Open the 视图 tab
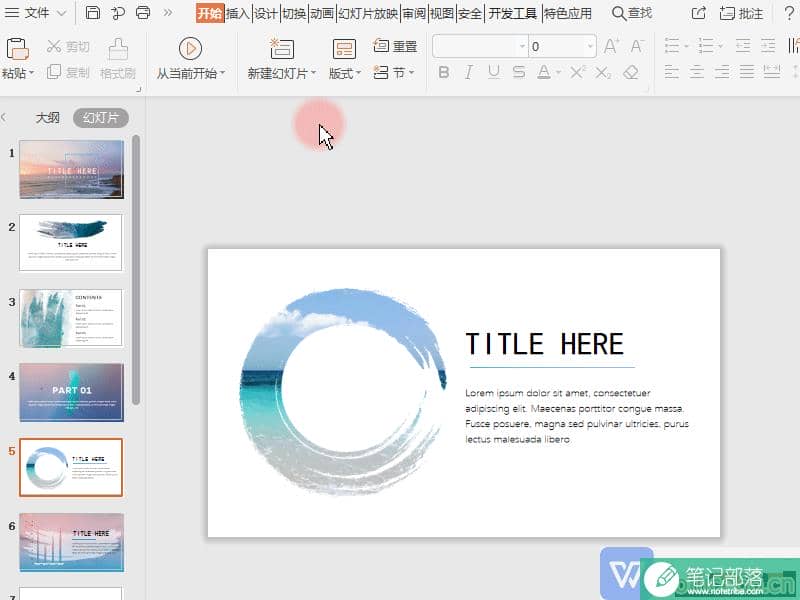 [x=442, y=13]
